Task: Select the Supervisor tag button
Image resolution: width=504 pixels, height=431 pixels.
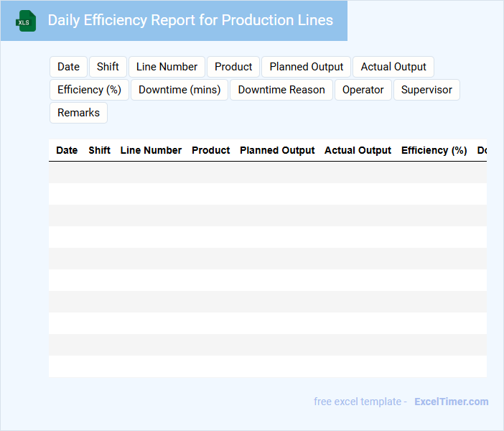Action: [426, 90]
